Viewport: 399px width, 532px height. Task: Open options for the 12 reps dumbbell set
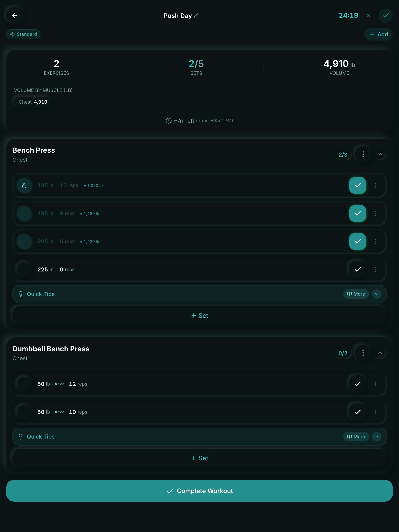(375, 384)
